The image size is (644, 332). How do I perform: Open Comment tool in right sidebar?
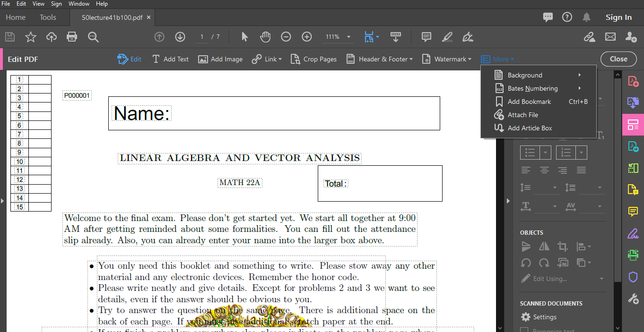(633, 212)
